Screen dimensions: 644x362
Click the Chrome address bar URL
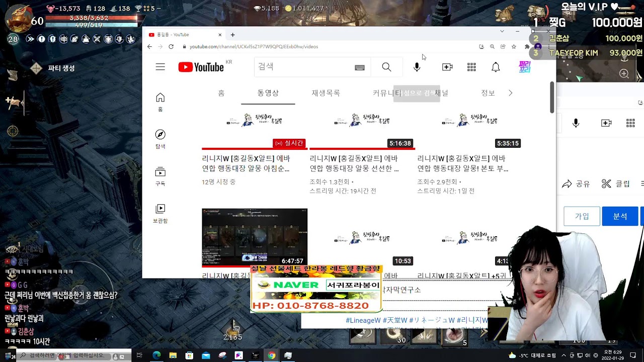(x=254, y=47)
